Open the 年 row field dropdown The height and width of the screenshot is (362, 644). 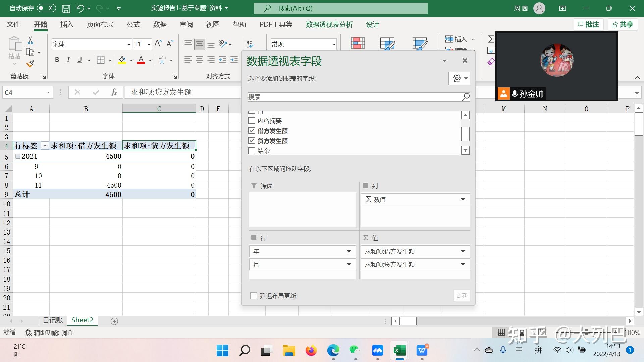click(x=348, y=251)
